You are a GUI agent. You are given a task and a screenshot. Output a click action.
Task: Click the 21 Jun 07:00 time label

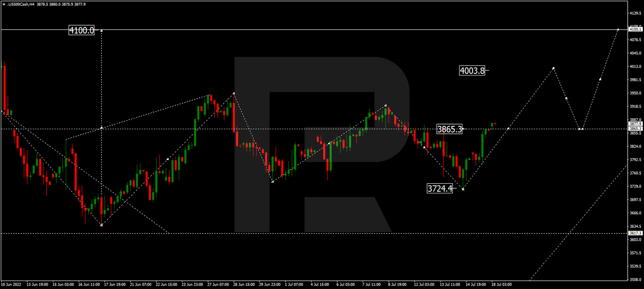click(x=140, y=284)
